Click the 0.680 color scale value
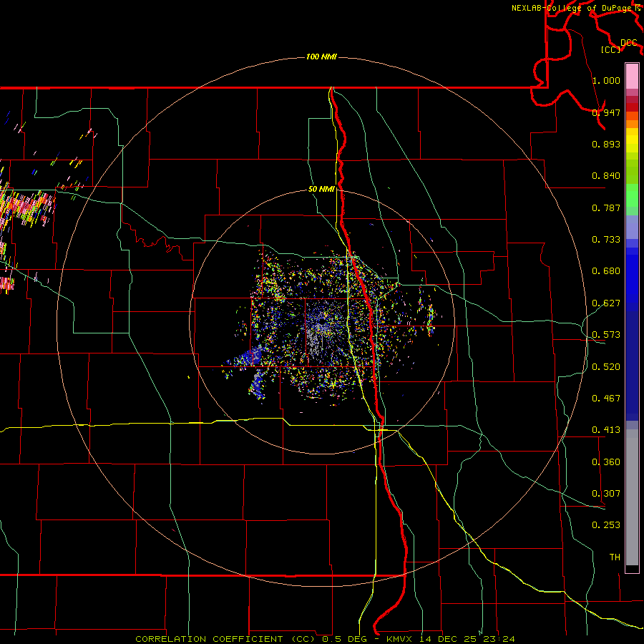The height and width of the screenshot is (644, 644). tap(606, 271)
